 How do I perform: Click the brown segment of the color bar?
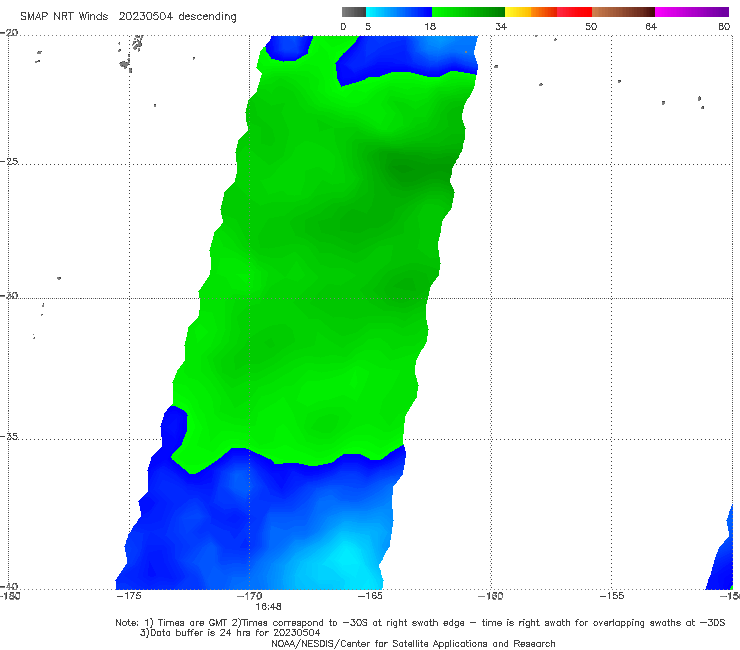click(623, 12)
